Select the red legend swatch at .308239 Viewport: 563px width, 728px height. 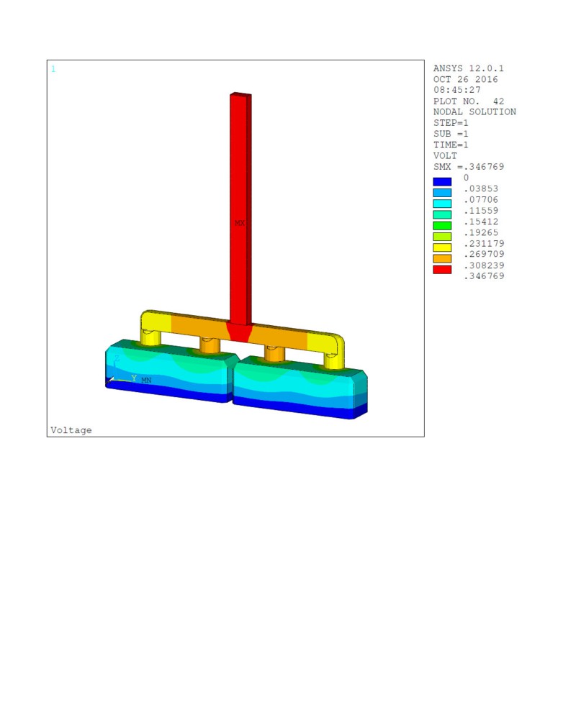click(442, 270)
